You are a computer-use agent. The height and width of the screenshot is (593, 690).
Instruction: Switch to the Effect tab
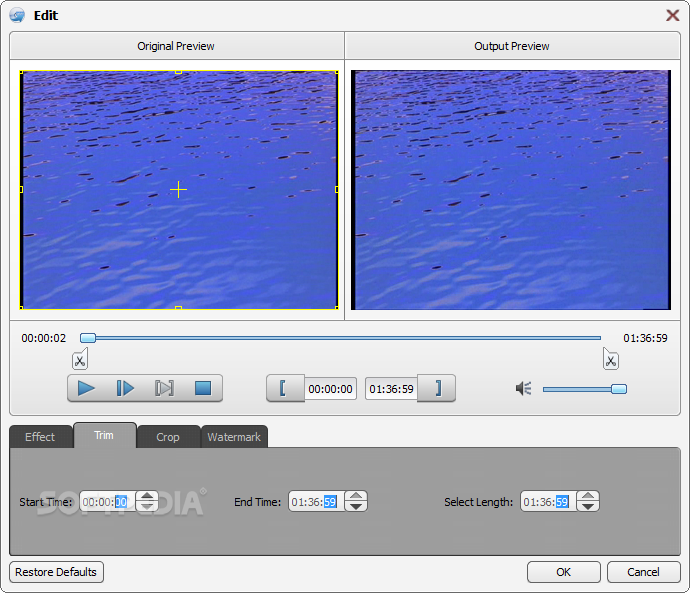pyautogui.click(x=40, y=437)
